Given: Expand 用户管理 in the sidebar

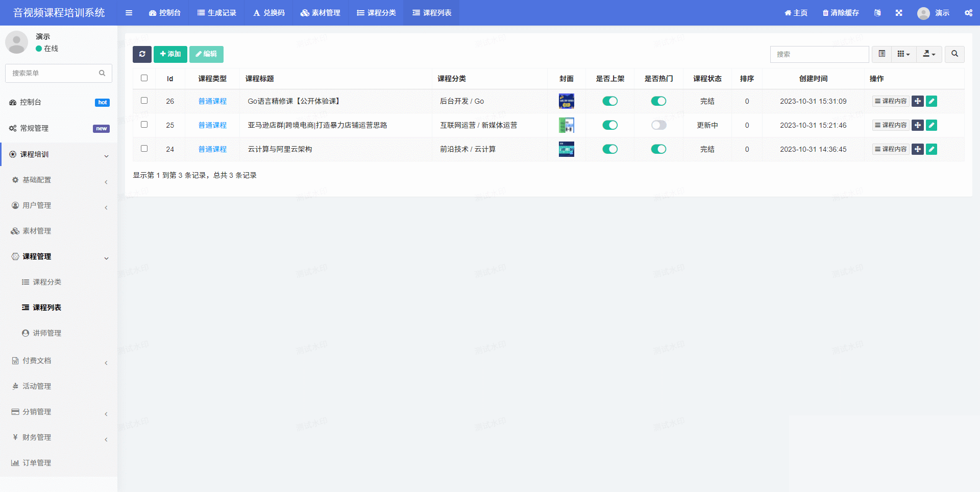Looking at the screenshot, I should (59, 205).
